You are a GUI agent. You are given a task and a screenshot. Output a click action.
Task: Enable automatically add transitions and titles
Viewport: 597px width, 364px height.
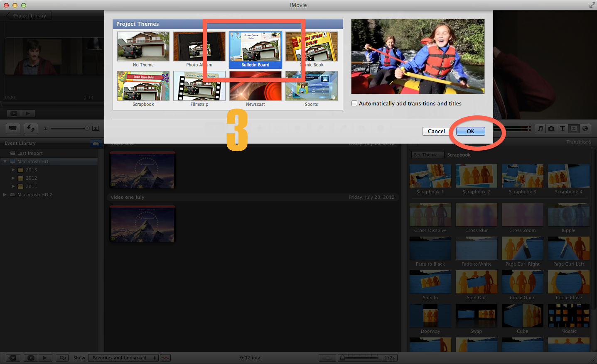click(x=354, y=103)
